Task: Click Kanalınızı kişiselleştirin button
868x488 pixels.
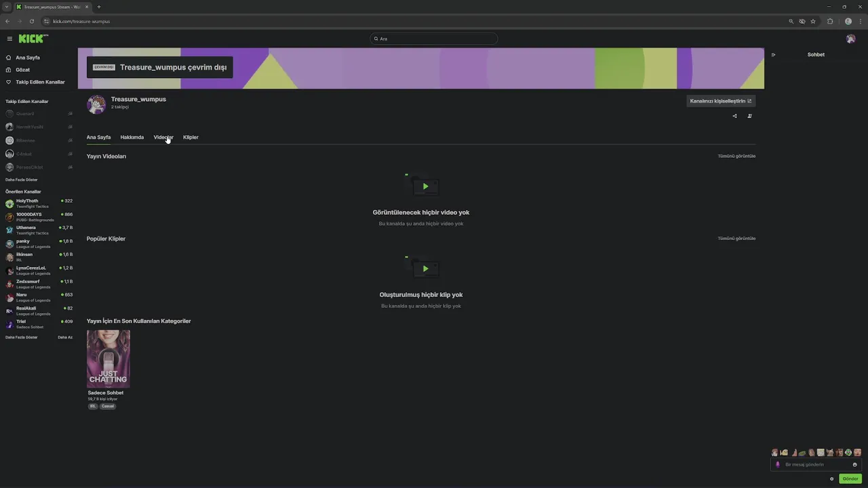Action: 721,101
